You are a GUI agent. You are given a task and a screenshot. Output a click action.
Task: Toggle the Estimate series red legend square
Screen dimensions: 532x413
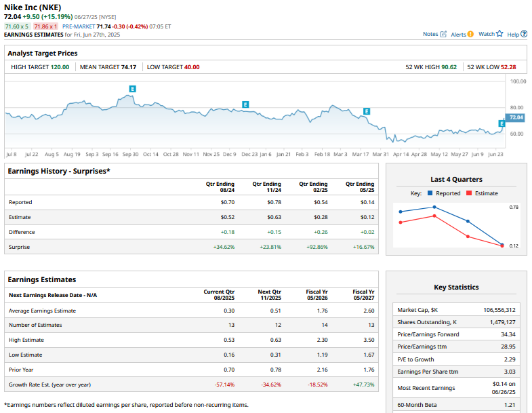point(468,193)
